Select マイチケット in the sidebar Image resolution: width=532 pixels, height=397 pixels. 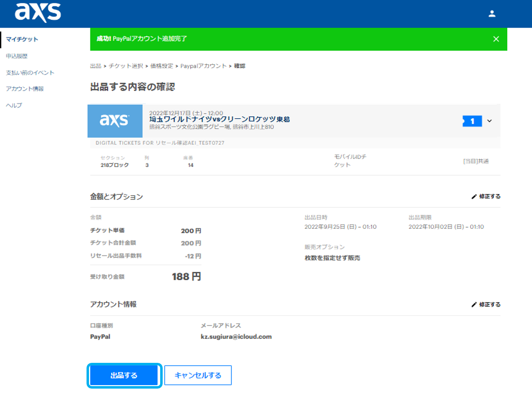(x=22, y=40)
